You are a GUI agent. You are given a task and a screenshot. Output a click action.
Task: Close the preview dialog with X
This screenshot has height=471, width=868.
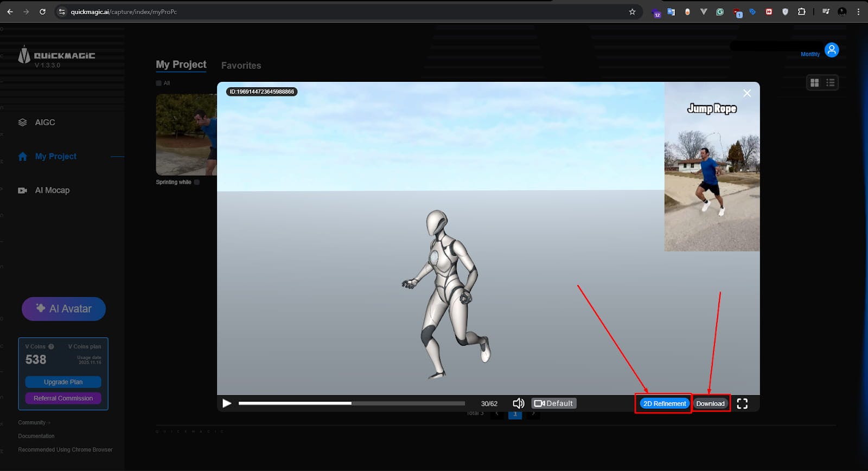click(747, 93)
